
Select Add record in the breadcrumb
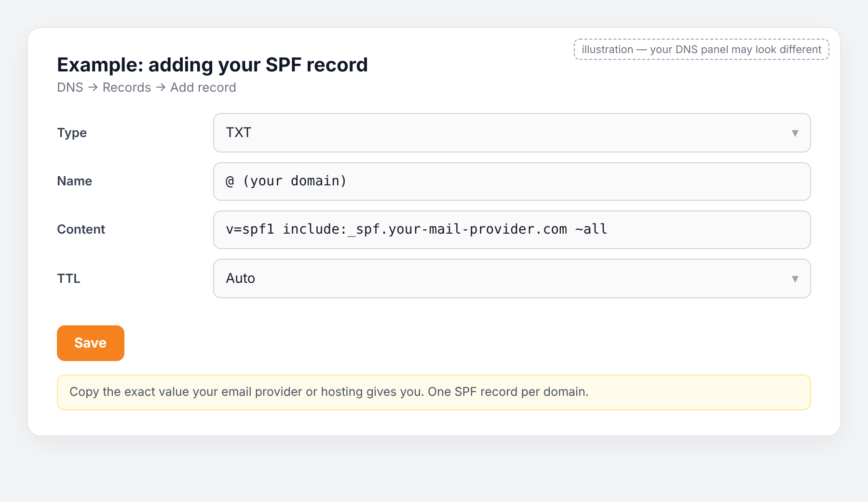pyautogui.click(x=203, y=87)
